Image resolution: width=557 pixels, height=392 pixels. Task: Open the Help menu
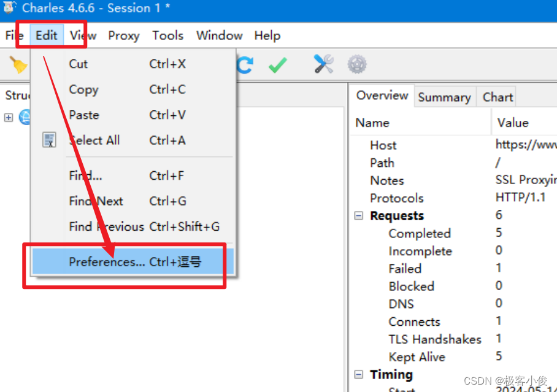[267, 36]
